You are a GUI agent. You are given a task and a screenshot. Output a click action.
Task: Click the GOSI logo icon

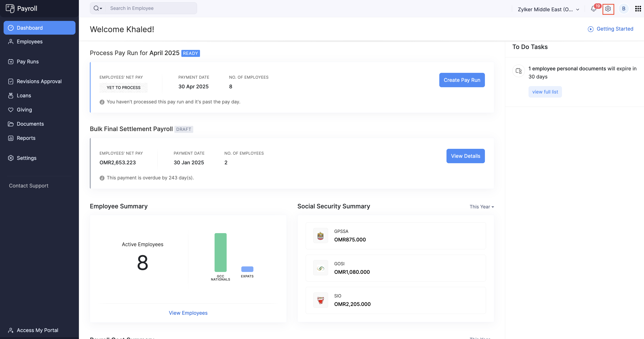click(x=320, y=268)
